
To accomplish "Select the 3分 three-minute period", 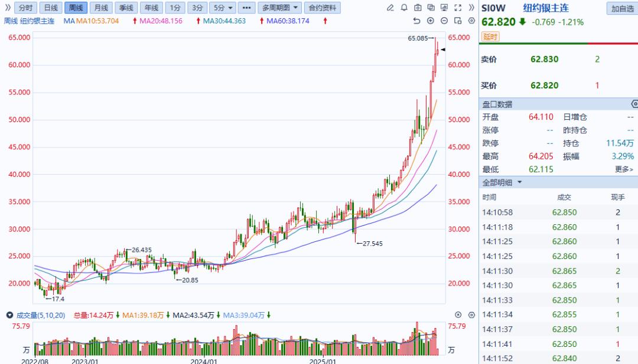I will tap(197, 8).
